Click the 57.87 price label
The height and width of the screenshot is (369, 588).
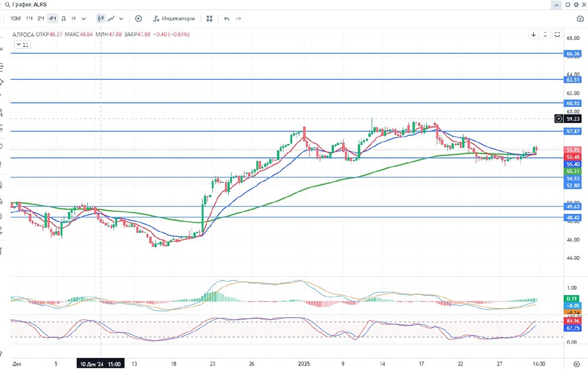[573, 131]
